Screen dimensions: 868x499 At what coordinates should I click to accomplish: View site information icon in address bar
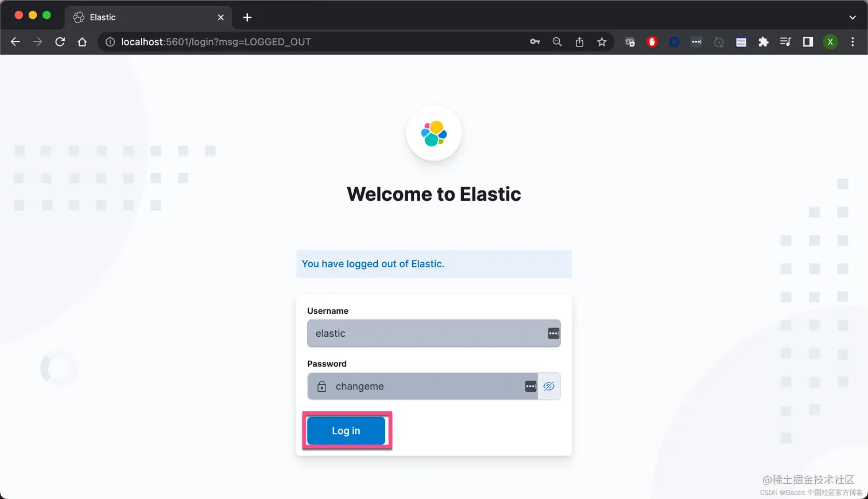pyautogui.click(x=110, y=42)
